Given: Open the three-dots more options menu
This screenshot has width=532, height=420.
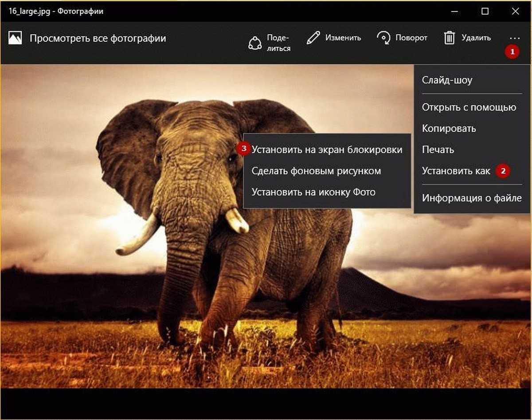Looking at the screenshot, I should coord(514,38).
